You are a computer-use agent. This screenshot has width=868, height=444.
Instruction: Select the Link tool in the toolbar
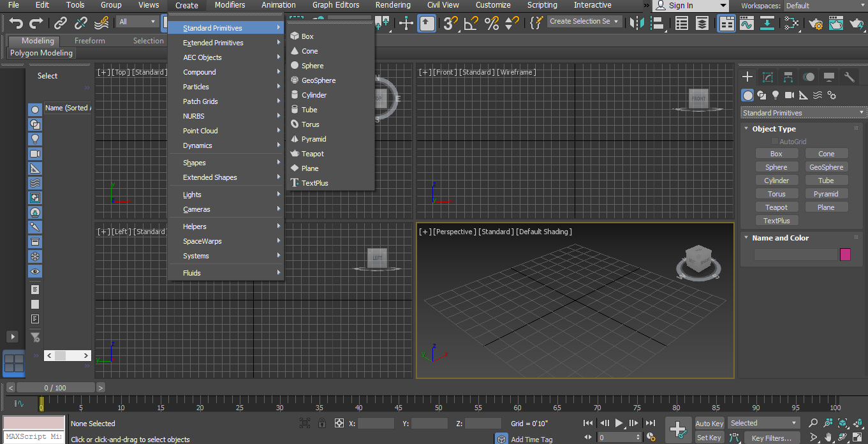(x=61, y=24)
